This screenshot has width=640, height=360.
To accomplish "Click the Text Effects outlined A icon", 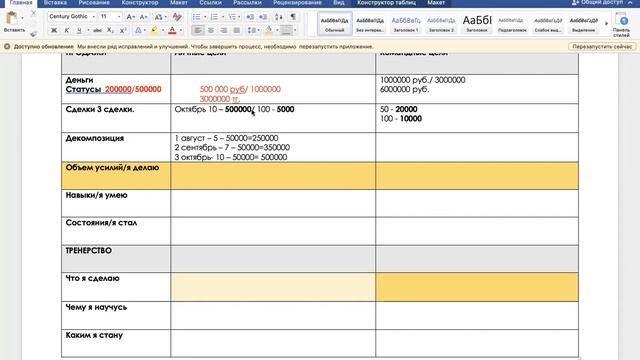I will click(138, 30).
